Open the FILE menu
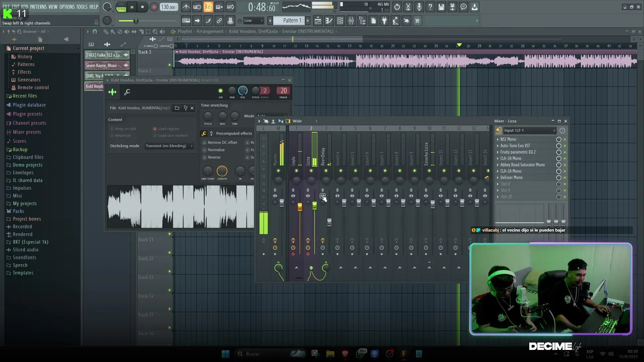Image resolution: width=644 pixels, height=362 pixels. pos(6,7)
